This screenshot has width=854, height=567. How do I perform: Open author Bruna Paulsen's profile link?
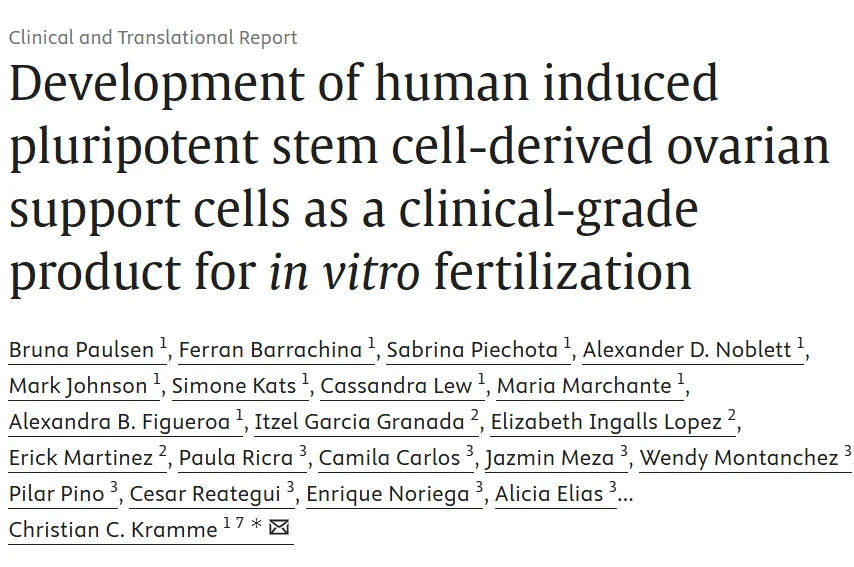coord(82,350)
